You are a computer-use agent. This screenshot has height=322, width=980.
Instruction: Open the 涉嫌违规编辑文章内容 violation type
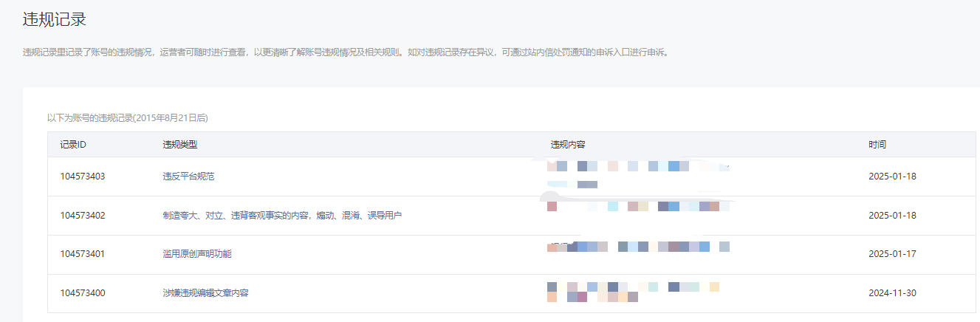click(205, 293)
